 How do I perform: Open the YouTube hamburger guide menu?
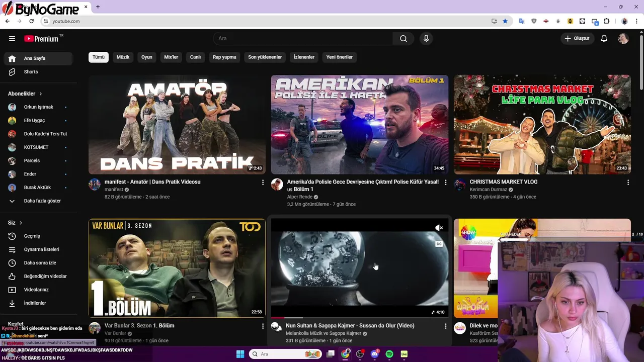(12, 39)
